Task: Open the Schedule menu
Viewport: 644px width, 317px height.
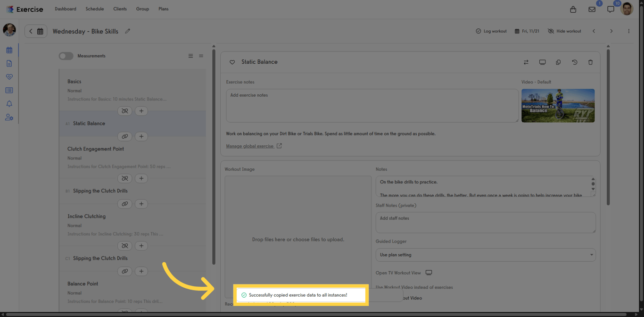Action: pos(95,9)
